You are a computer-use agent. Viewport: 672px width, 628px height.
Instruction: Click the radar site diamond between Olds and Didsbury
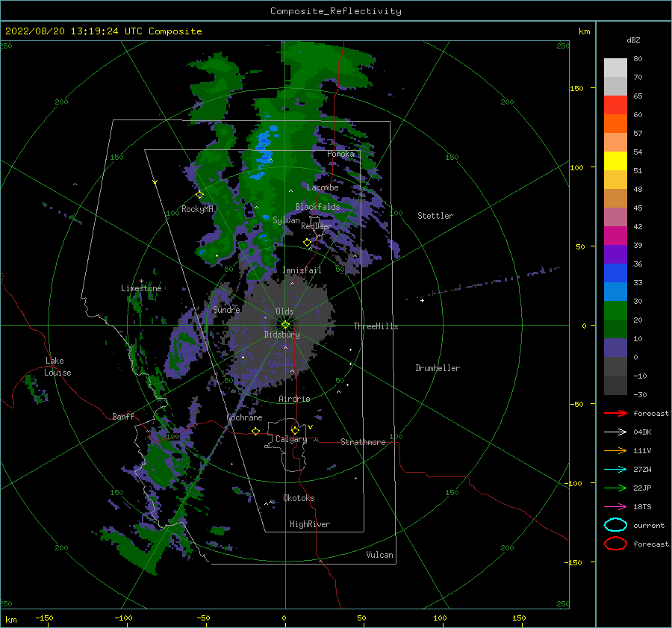[285, 325]
